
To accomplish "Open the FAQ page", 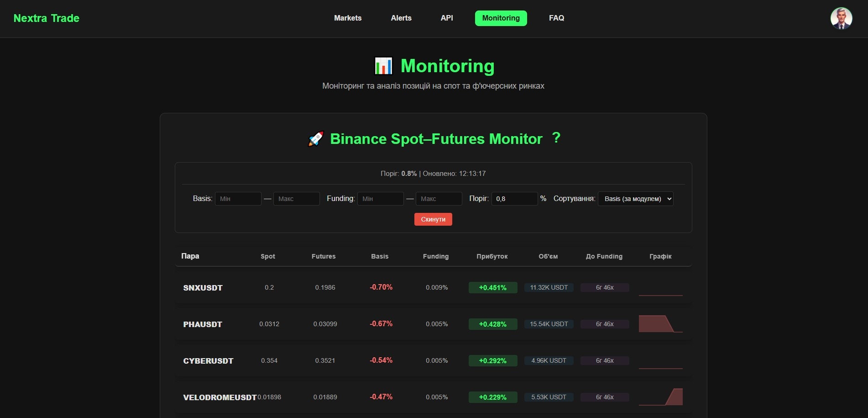I will click(556, 18).
